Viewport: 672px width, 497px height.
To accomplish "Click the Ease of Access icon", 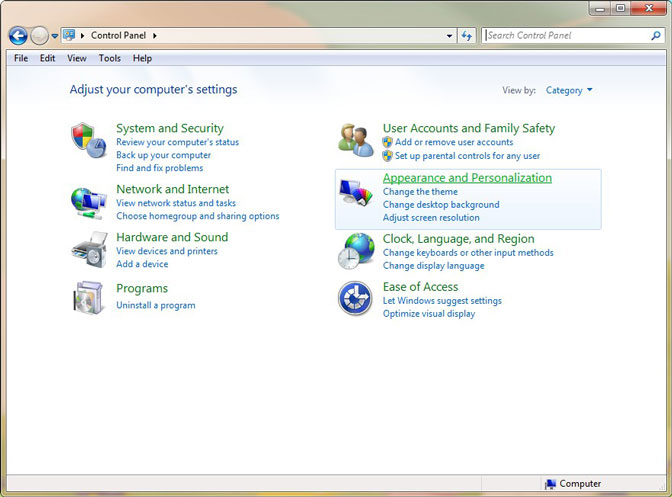I will (x=355, y=298).
